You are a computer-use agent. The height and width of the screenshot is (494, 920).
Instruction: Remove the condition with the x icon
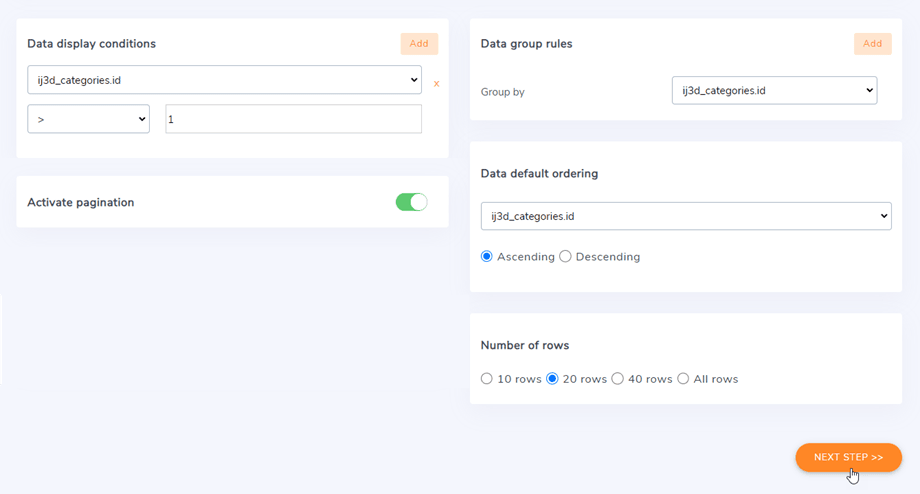[x=436, y=84]
